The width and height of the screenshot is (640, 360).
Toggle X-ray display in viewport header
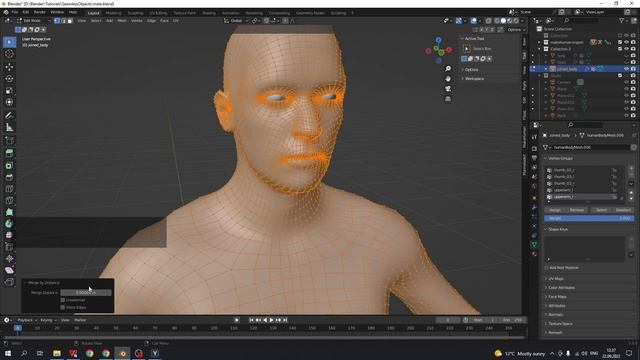[488, 21]
